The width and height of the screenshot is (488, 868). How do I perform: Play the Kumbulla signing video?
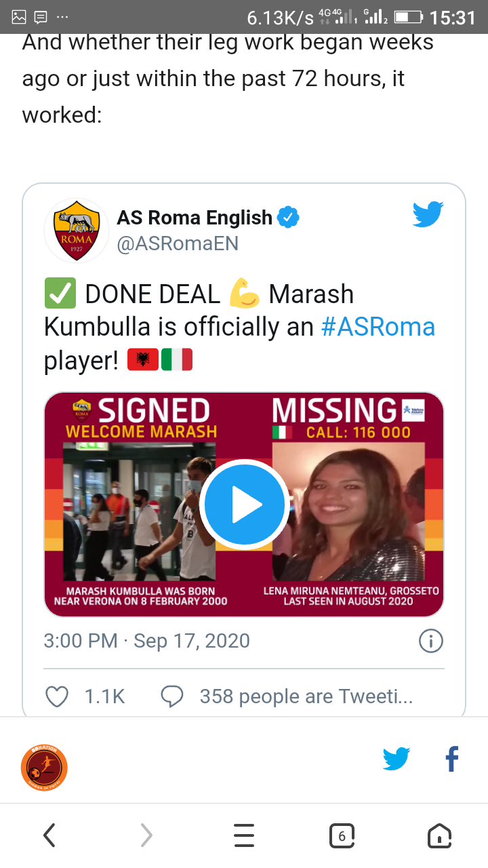coord(245,504)
